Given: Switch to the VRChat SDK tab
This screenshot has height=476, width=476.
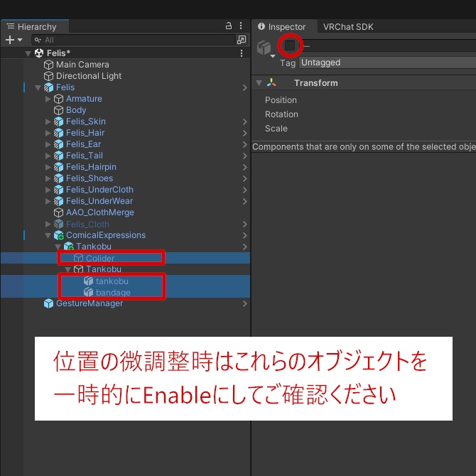Looking at the screenshot, I should [x=348, y=27].
